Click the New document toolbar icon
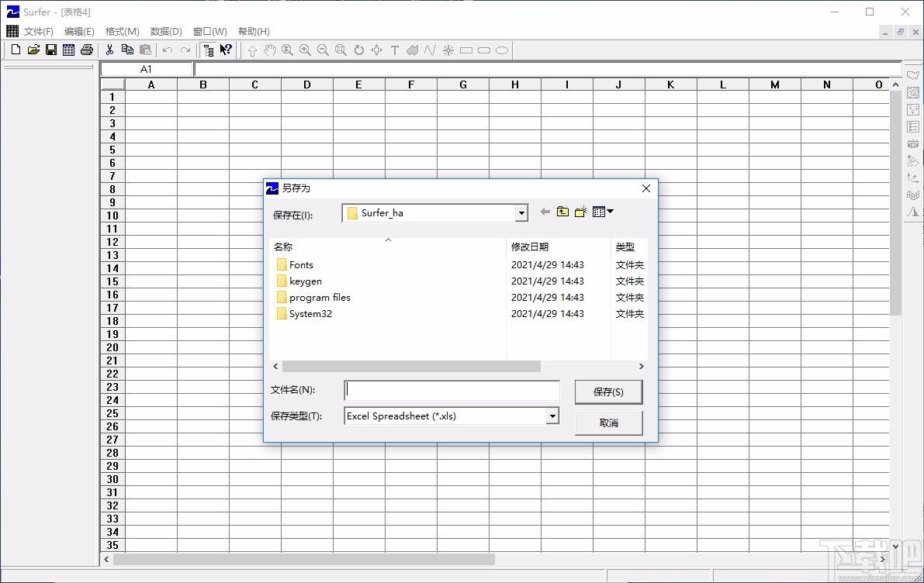 (16, 50)
